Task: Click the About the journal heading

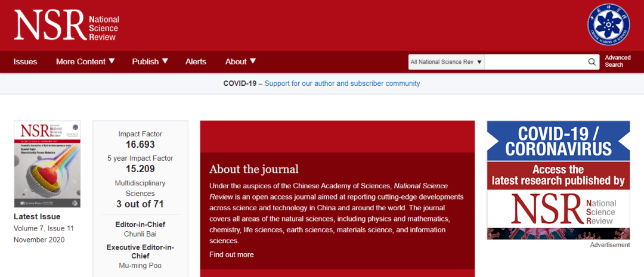Action: (x=254, y=169)
